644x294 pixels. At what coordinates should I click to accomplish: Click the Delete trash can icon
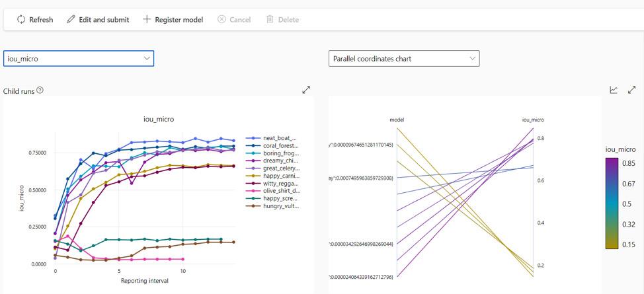click(270, 19)
